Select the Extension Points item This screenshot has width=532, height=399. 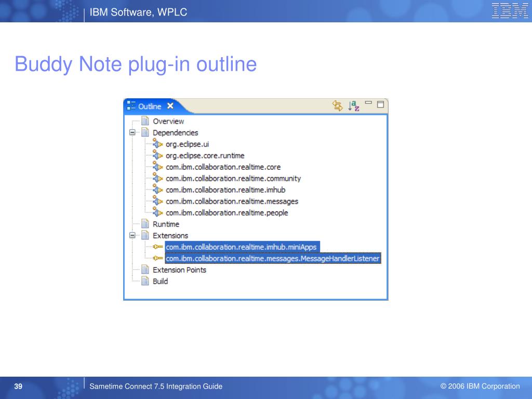[x=179, y=270]
